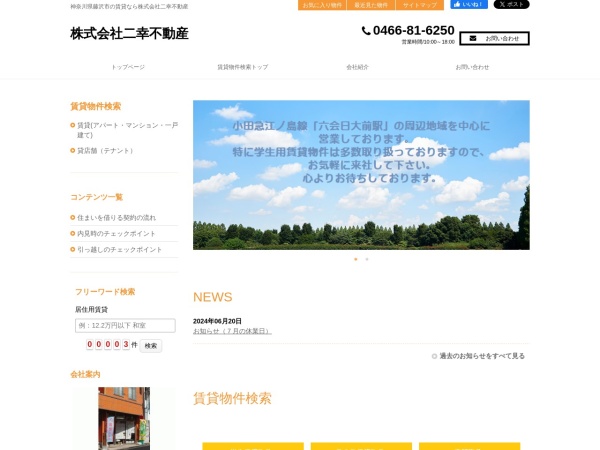The height and width of the screenshot is (450, 600).
Task: Click the circle icon beside 過去のお知らせをすべて見る
Action: pyautogui.click(x=434, y=356)
